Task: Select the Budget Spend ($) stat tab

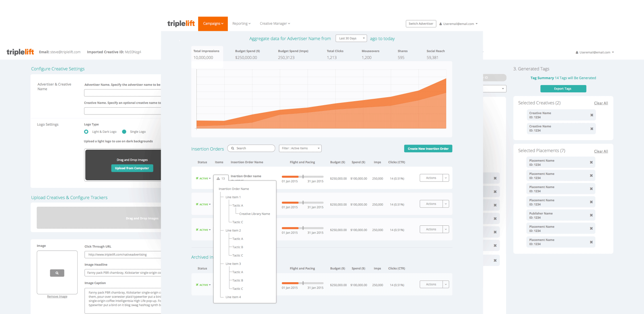Action: coord(247,54)
